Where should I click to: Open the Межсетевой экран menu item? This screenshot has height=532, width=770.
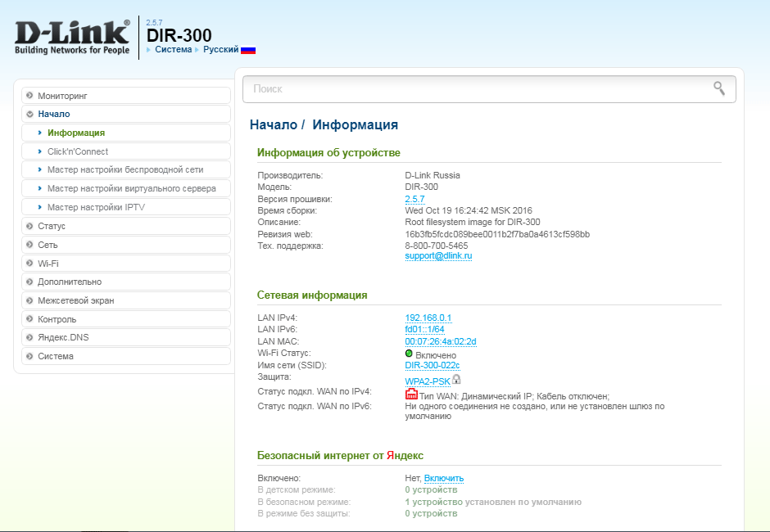[x=126, y=300]
